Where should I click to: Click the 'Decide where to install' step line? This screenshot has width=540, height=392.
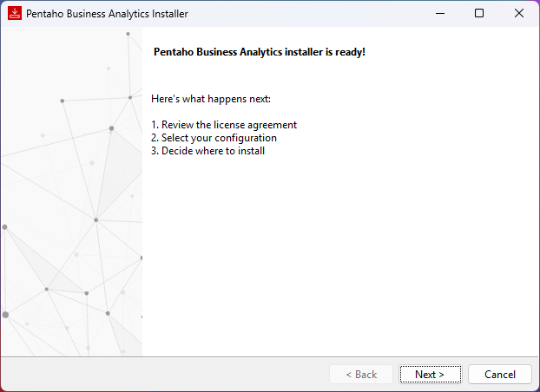tap(213, 151)
